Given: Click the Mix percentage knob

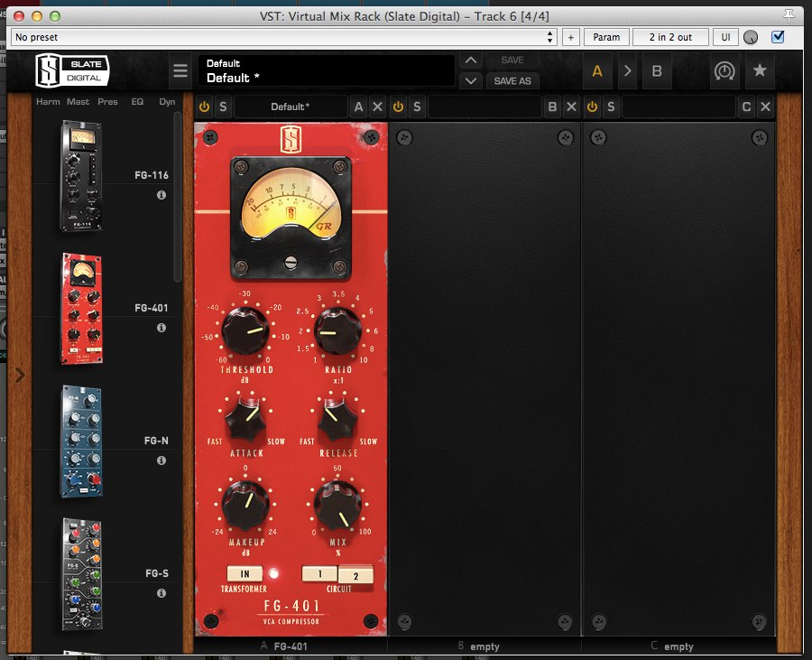Looking at the screenshot, I should [337, 506].
